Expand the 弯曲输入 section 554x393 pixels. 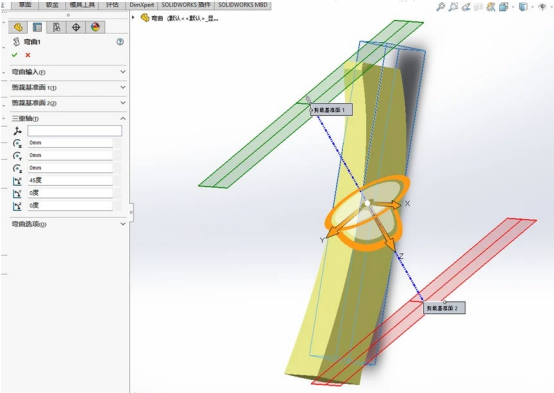pyautogui.click(x=67, y=72)
